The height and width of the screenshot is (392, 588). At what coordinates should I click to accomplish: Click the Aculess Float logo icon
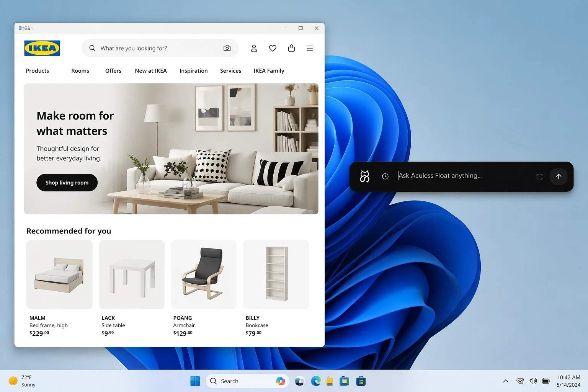pyautogui.click(x=364, y=176)
